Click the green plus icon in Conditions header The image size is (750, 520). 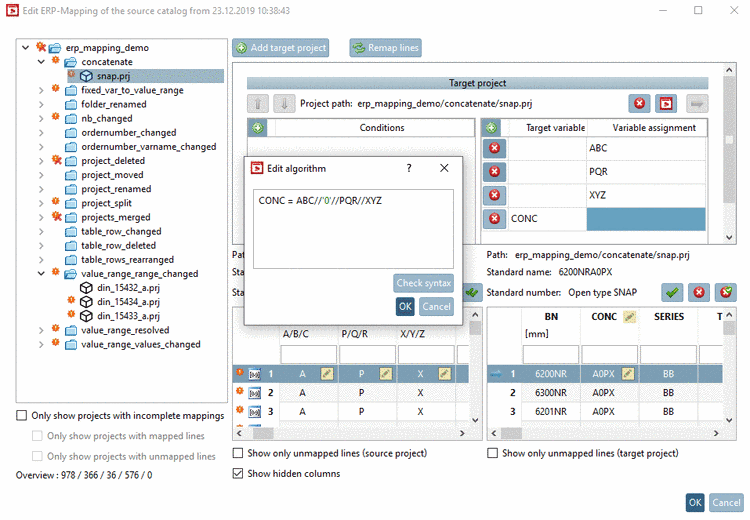point(258,128)
